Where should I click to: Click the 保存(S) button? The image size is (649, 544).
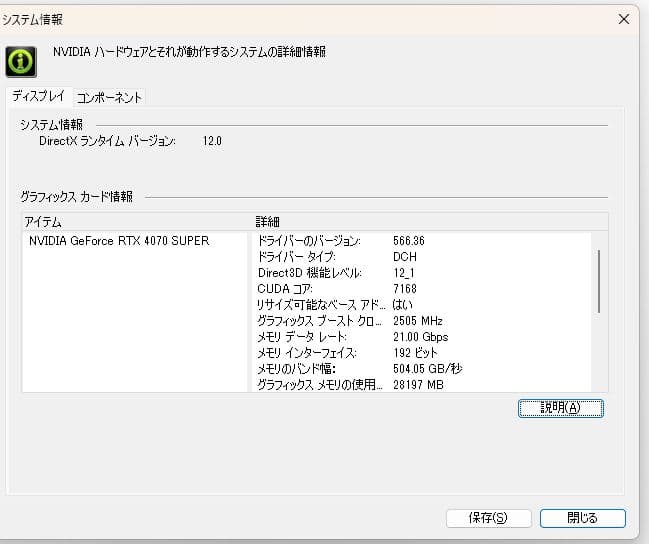488,518
